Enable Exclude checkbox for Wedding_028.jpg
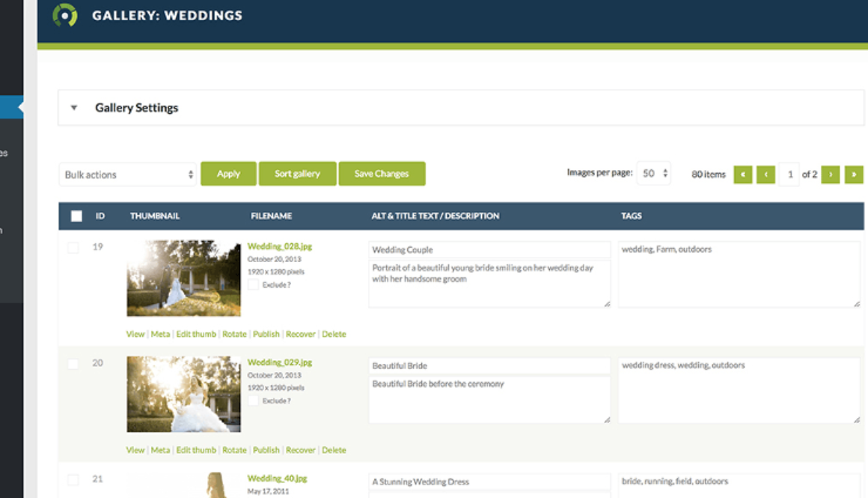Screen dimensions: 868x498 pos(254,285)
